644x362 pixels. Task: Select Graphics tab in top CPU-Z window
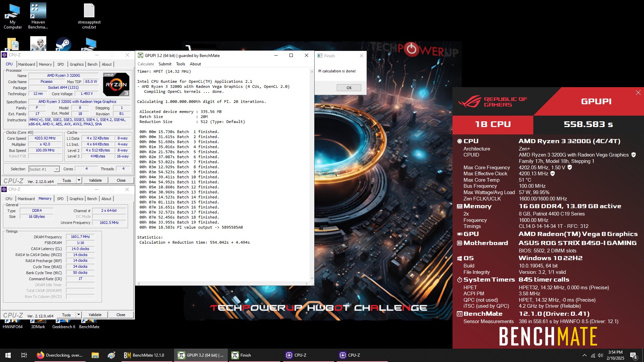point(77,64)
